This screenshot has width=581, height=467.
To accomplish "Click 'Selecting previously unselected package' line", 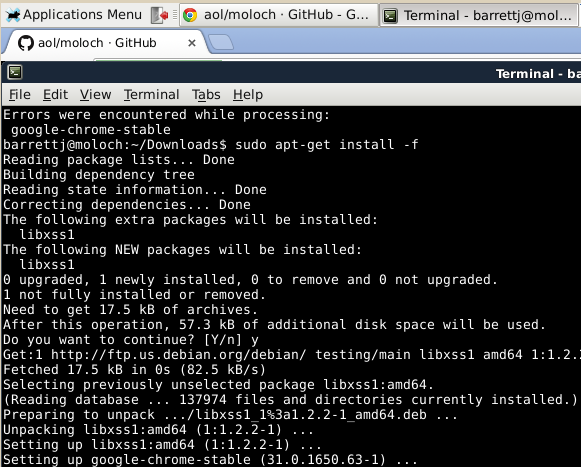I will (218, 385).
